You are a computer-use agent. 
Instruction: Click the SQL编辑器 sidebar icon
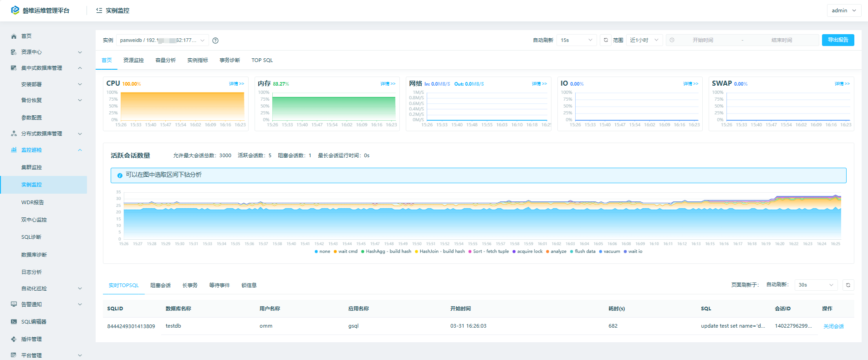point(14,322)
